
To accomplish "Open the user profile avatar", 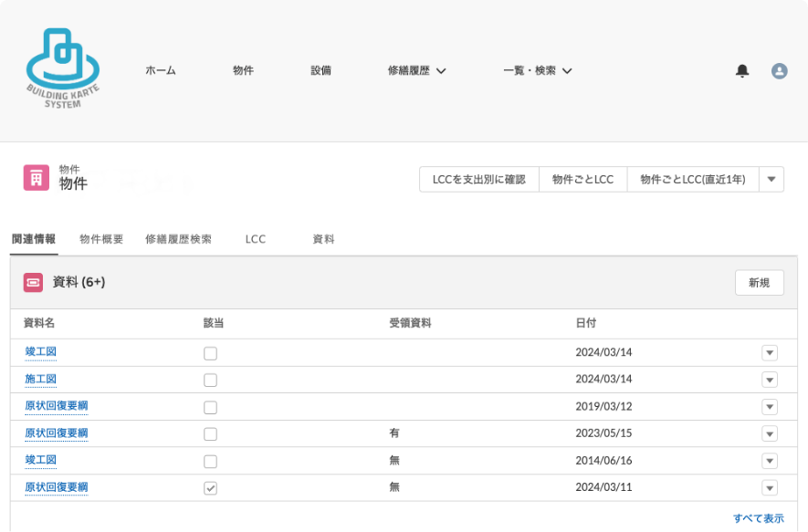I will (x=779, y=70).
